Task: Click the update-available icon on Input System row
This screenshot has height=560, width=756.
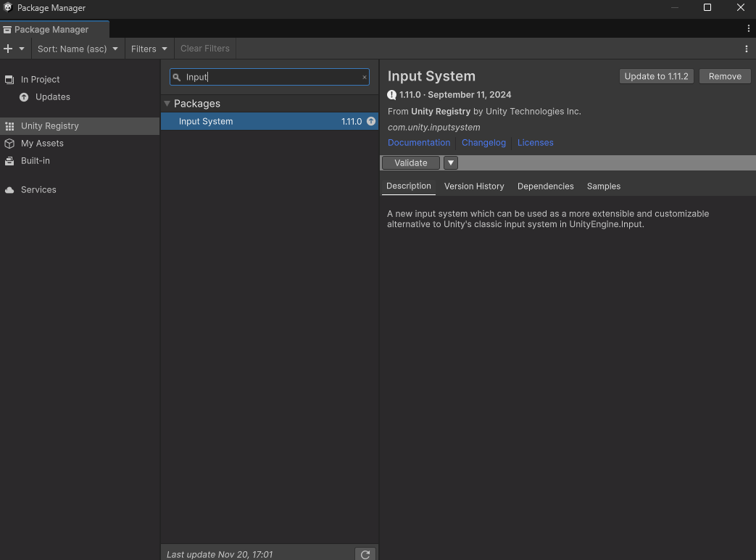Action: (371, 121)
